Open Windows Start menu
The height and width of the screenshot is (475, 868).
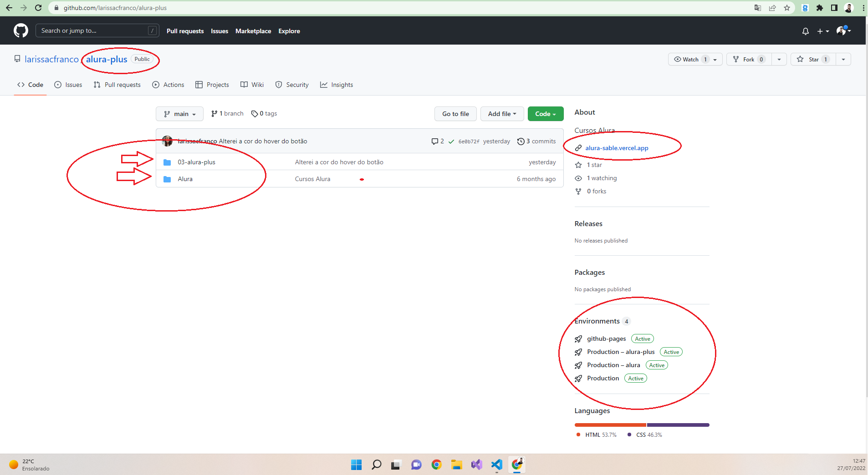point(356,465)
